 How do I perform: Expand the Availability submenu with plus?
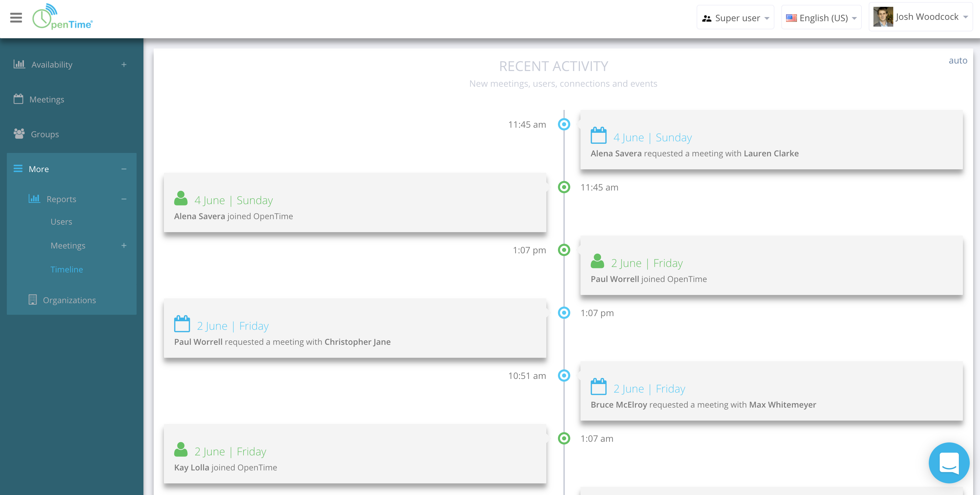pyautogui.click(x=124, y=65)
